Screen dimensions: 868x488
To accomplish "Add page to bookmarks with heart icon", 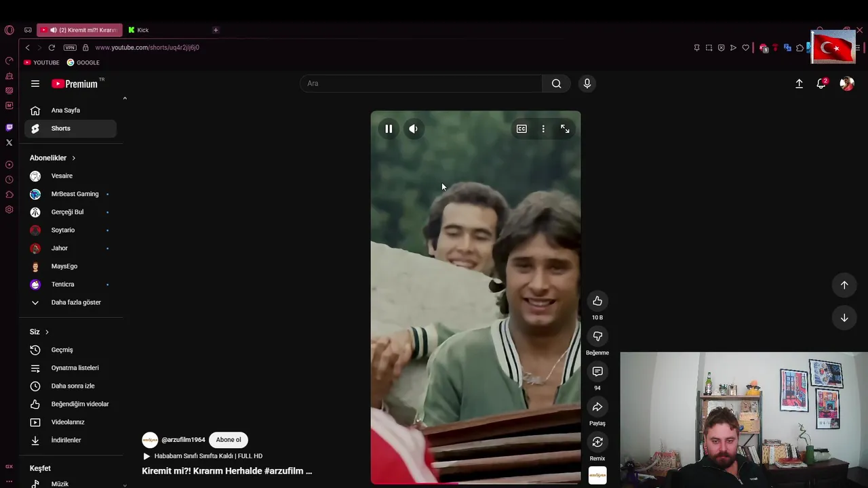I will 745,47.
